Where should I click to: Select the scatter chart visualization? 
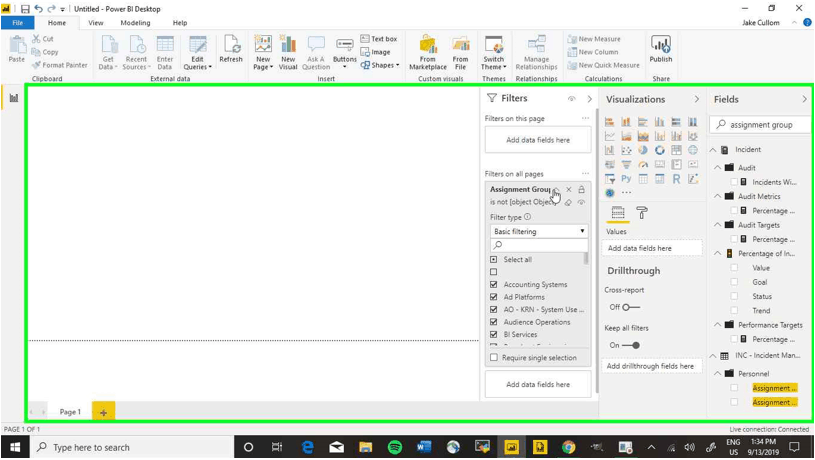tap(626, 150)
